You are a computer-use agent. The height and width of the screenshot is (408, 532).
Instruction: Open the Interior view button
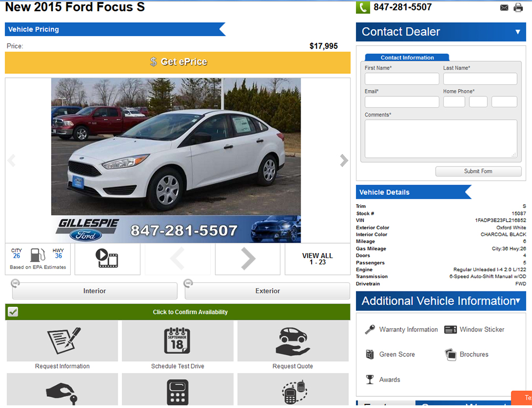pyautogui.click(x=95, y=291)
